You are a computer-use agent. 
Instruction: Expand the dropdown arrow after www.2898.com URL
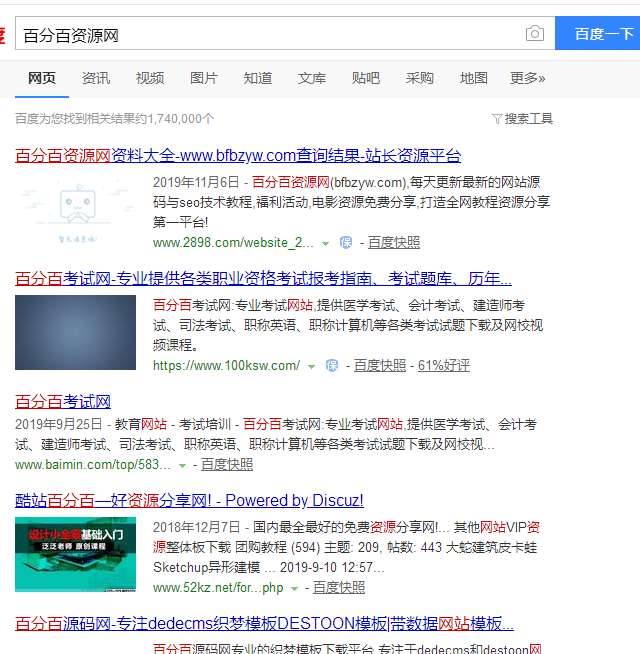325,244
